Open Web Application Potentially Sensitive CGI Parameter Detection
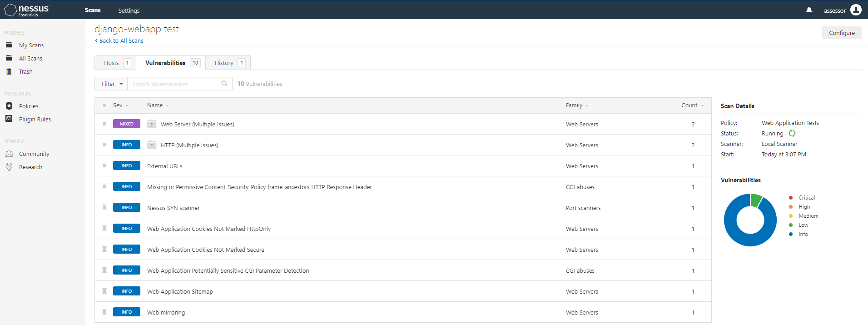Image resolution: width=868 pixels, height=325 pixels. (403, 270)
